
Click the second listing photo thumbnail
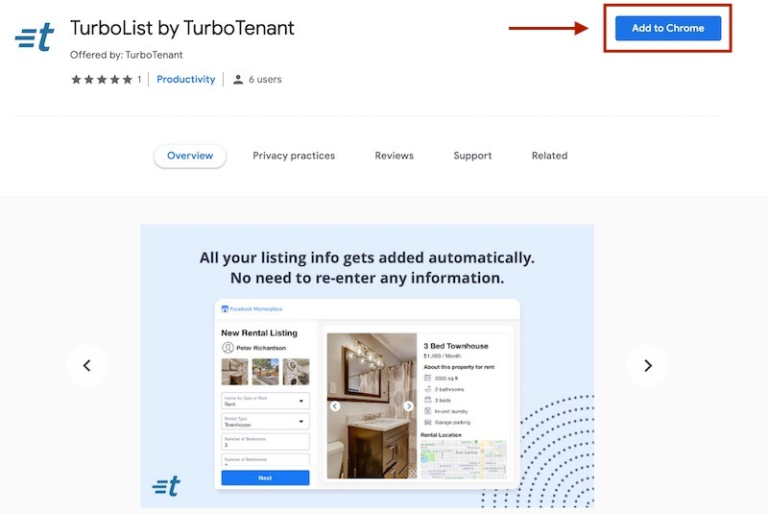click(265, 371)
